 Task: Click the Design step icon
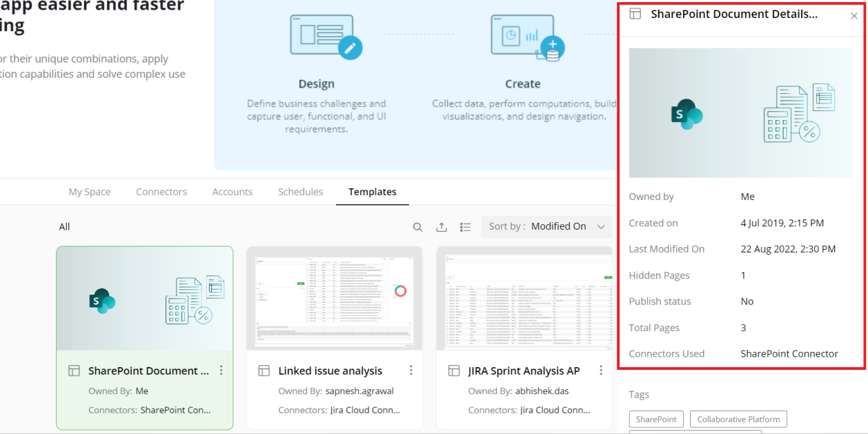point(327,37)
